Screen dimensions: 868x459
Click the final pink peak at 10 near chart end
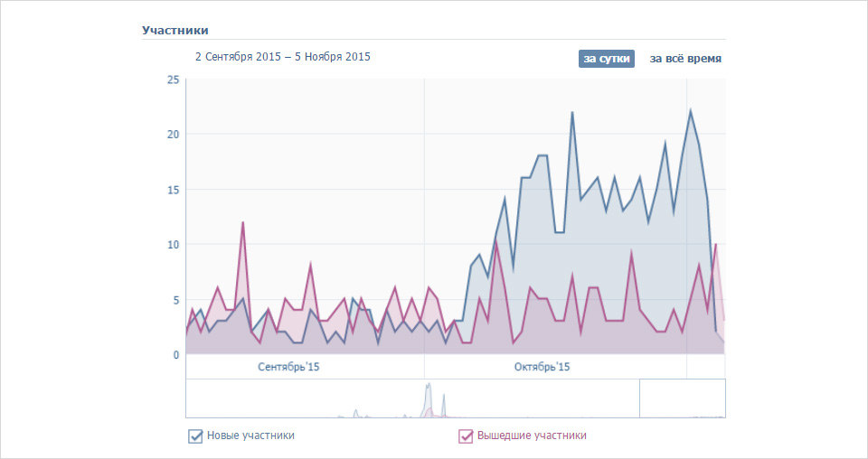716,244
